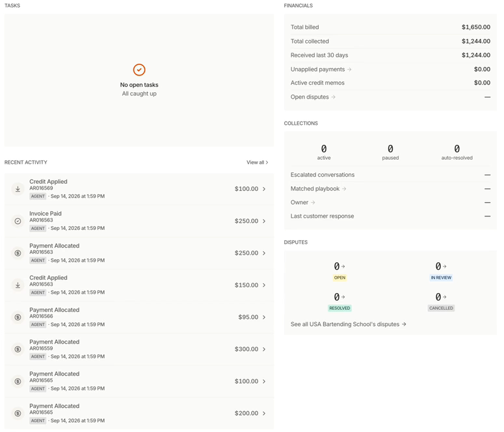Image resolution: width=504 pixels, height=432 pixels.
Task: Click the paused collections count
Action: [390, 149]
